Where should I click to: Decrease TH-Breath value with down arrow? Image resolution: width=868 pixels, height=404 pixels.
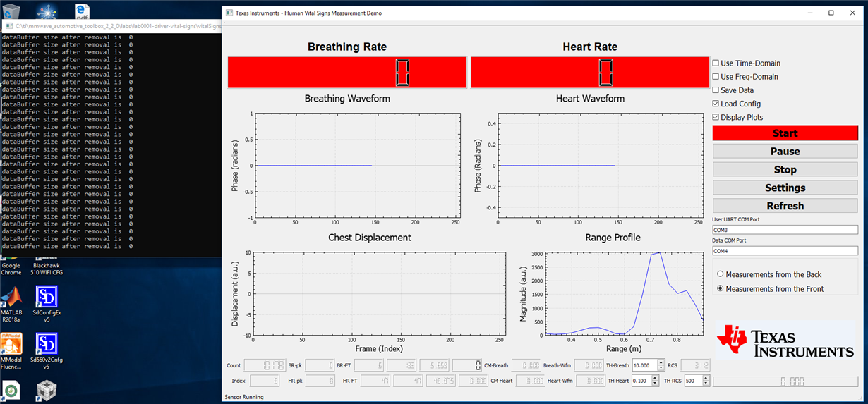tap(661, 368)
